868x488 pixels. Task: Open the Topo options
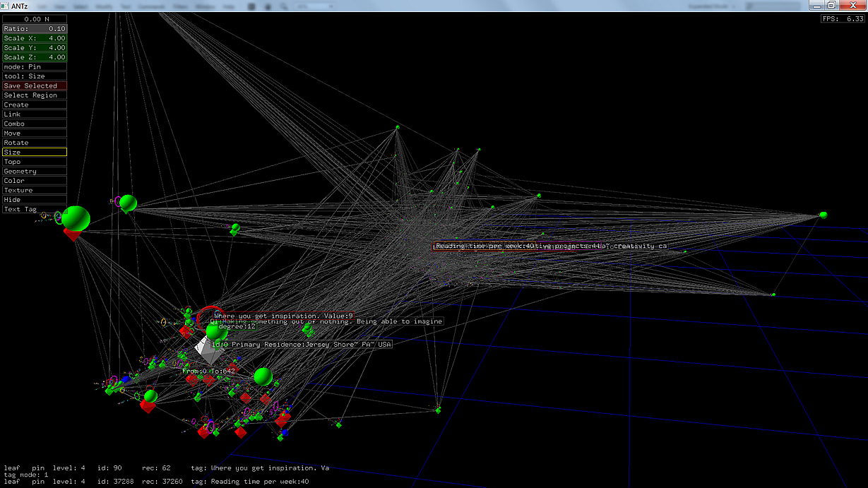tap(35, 162)
